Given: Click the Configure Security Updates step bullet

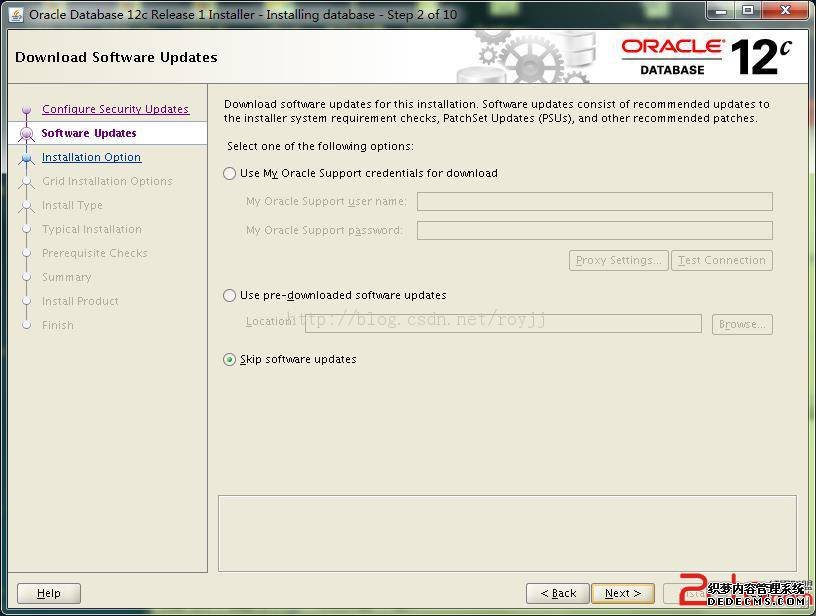Looking at the screenshot, I should pos(27,110).
